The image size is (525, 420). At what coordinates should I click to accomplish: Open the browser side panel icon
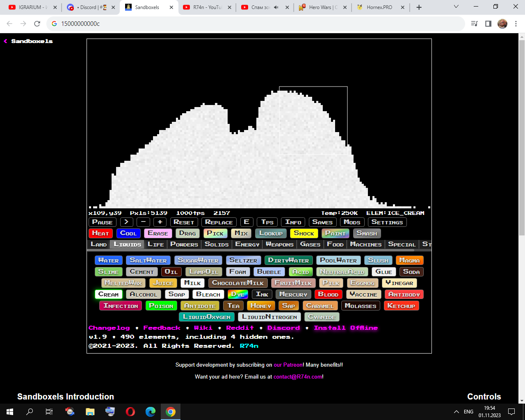coord(488,24)
